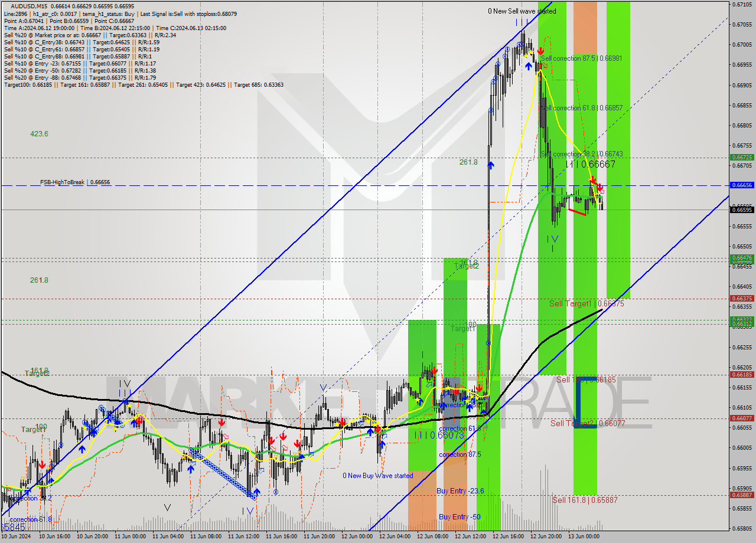Select the 'Buy Entry -23.6' label
The width and height of the screenshot is (756, 543).
(460, 491)
